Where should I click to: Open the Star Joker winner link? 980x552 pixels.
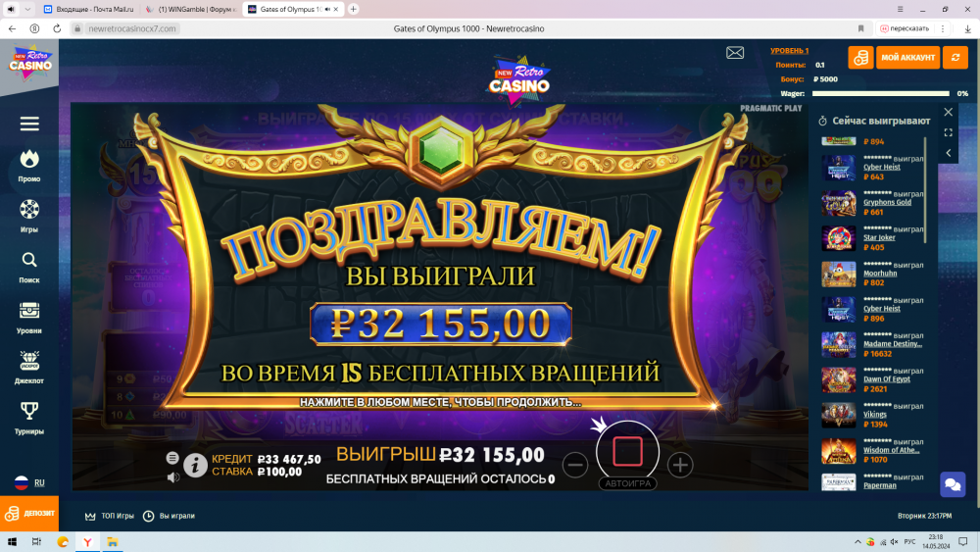point(879,237)
